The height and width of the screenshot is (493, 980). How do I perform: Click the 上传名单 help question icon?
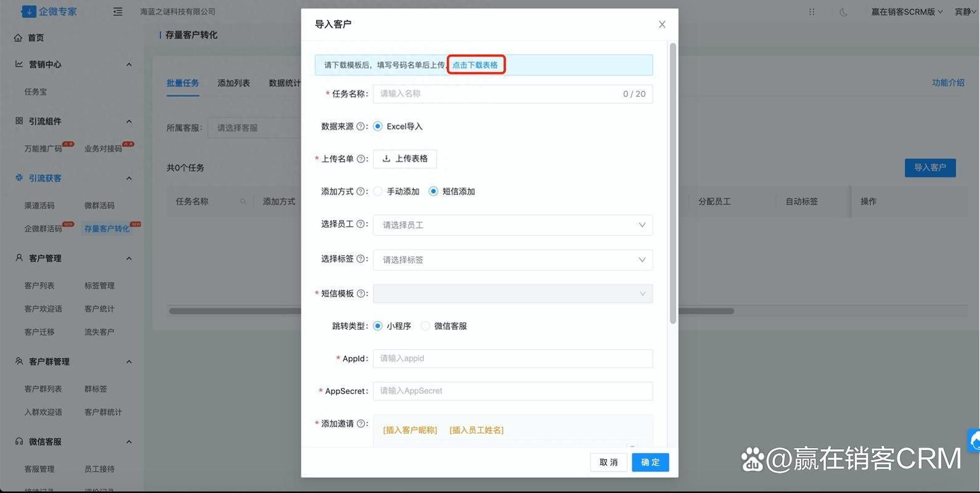(x=361, y=159)
